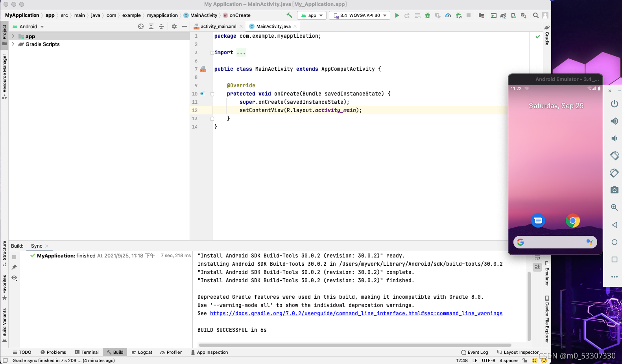Open the Gradle docs command line warnings link
This screenshot has width=622, height=364.
(x=356, y=313)
